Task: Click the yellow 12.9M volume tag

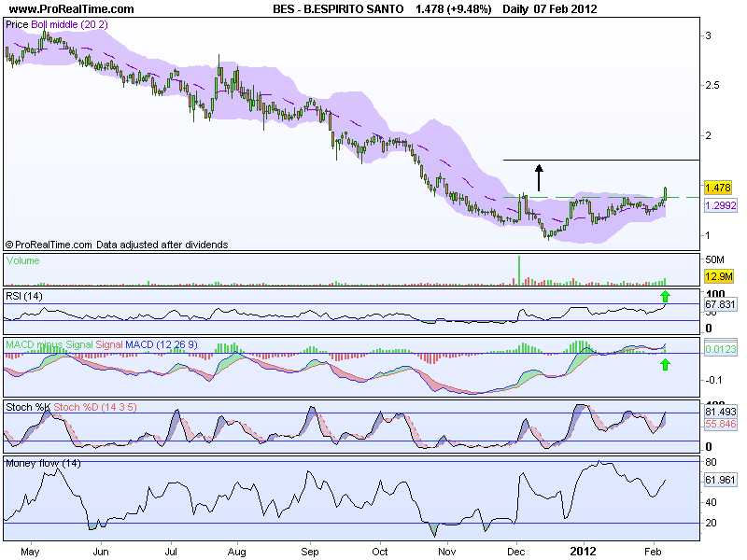Action: (x=718, y=276)
